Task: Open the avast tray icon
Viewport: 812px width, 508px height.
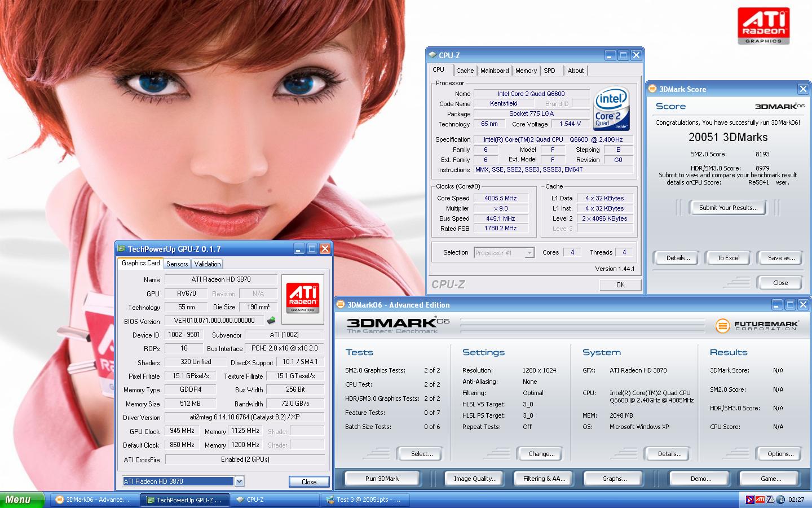Action: (x=780, y=500)
